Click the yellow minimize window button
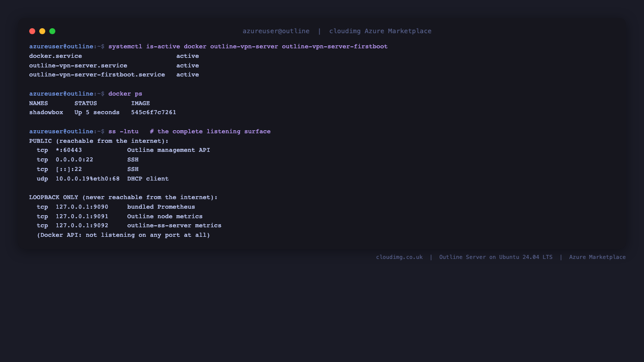The image size is (644, 362). coord(42,31)
